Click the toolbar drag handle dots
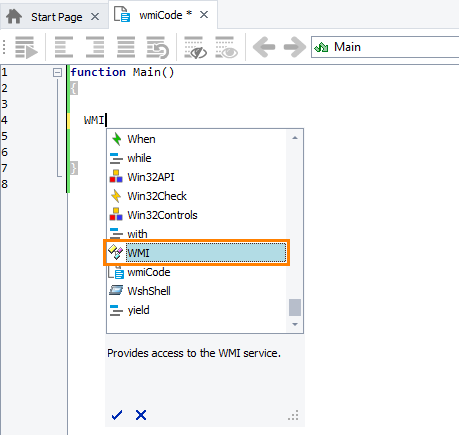 4,47
